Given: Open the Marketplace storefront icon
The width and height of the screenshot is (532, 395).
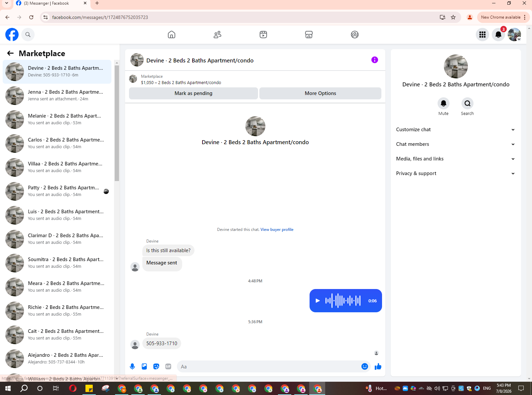Looking at the screenshot, I should coord(309,35).
